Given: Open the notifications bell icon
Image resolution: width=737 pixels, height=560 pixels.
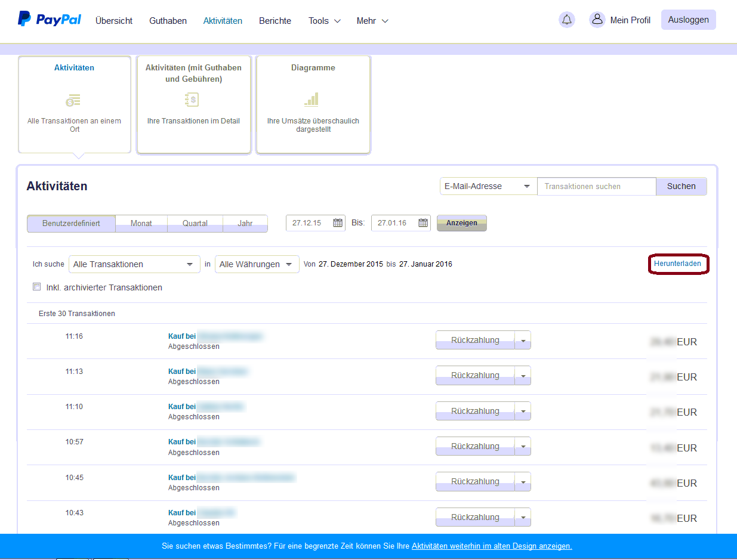Looking at the screenshot, I should pos(567,20).
